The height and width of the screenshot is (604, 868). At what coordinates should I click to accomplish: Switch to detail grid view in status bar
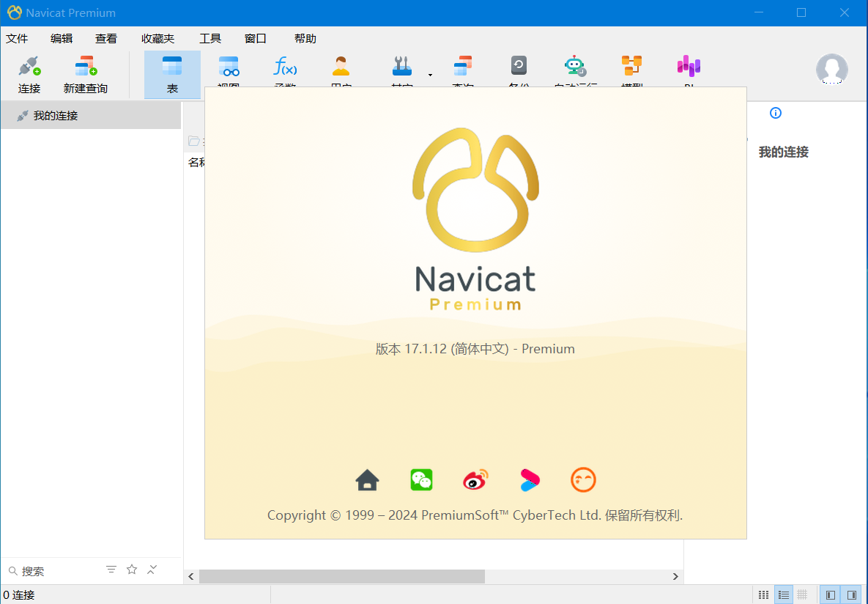802,595
